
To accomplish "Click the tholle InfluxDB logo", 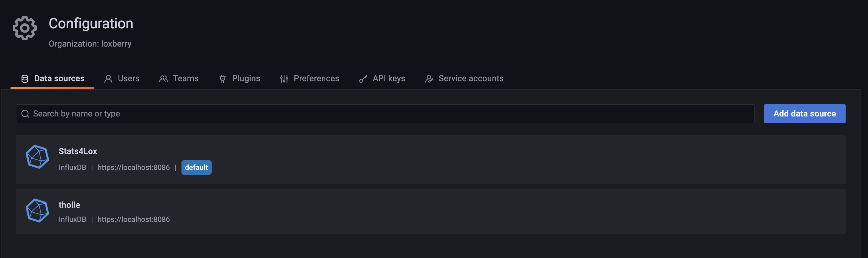I will click(x=37, y=211).
